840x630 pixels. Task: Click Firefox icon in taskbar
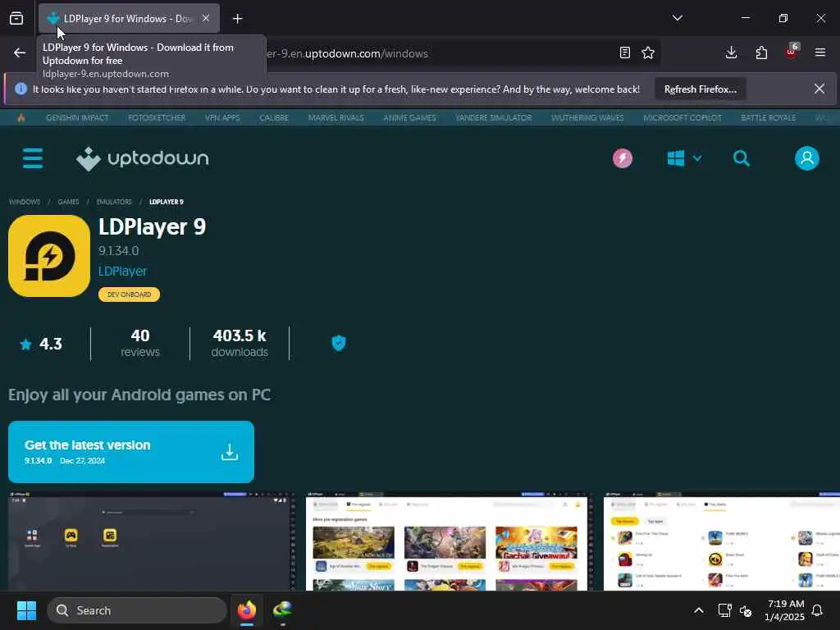click(247, 610)
